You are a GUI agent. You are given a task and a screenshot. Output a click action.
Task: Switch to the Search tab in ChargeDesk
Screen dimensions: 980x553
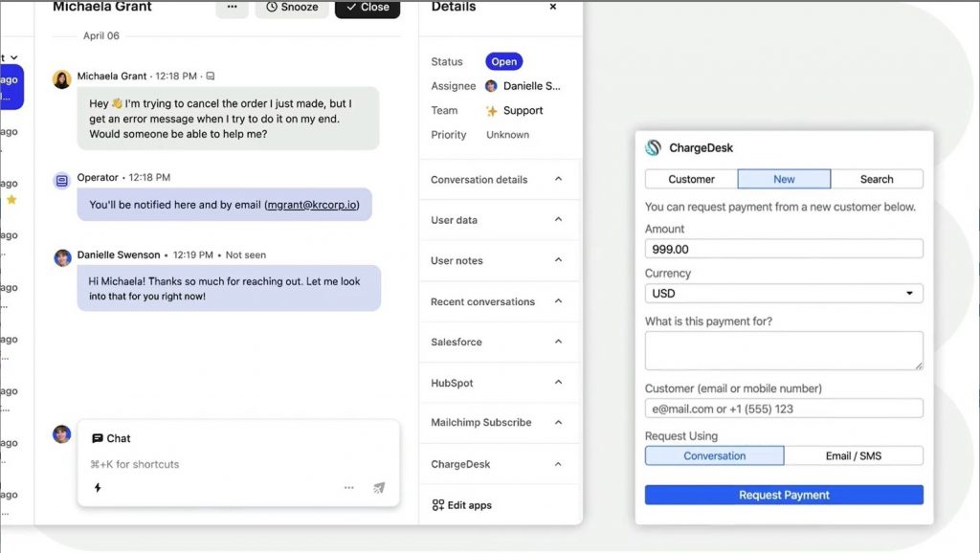876,179
